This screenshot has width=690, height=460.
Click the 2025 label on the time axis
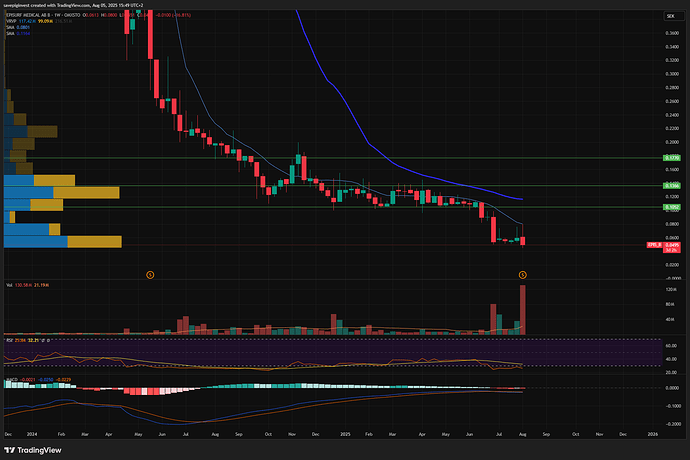point(345,434)
